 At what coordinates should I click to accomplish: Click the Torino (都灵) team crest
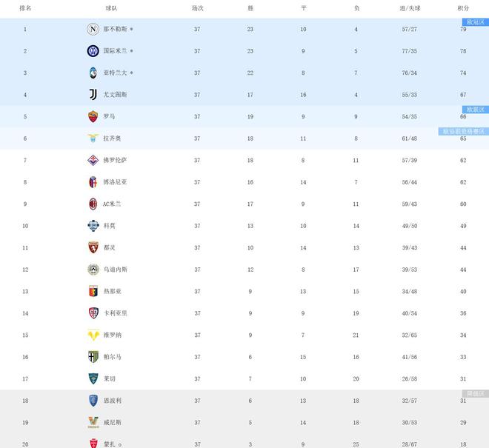pos(93,247)
